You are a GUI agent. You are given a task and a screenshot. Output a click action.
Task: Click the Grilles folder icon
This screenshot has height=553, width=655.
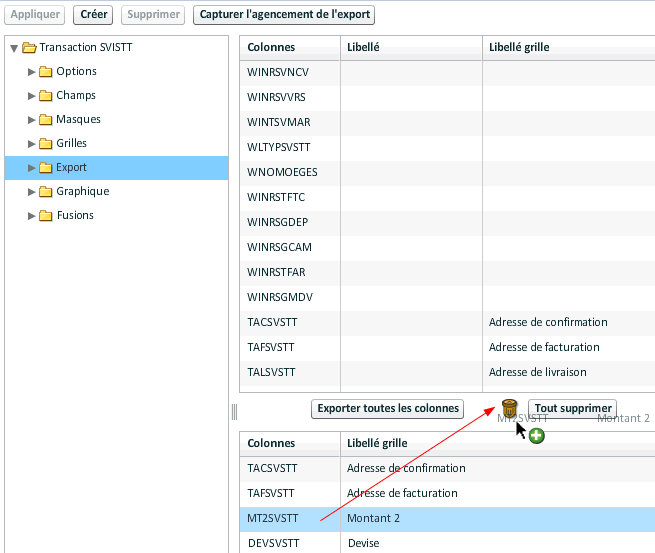click(45, 144)
